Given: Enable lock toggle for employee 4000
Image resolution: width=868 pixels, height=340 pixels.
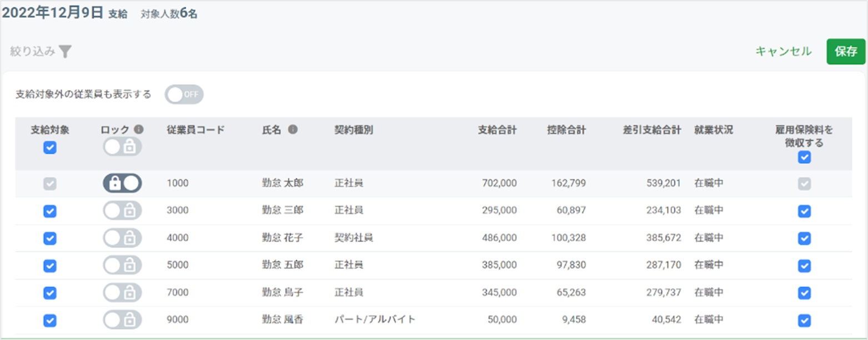Looking at the screenshot, I should [x=122, y=238].
